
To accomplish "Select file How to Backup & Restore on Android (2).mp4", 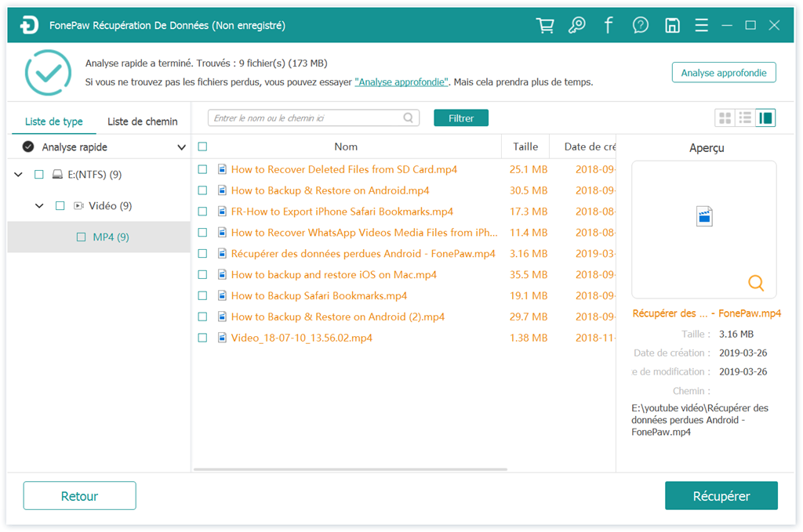I will coord(338,317).
